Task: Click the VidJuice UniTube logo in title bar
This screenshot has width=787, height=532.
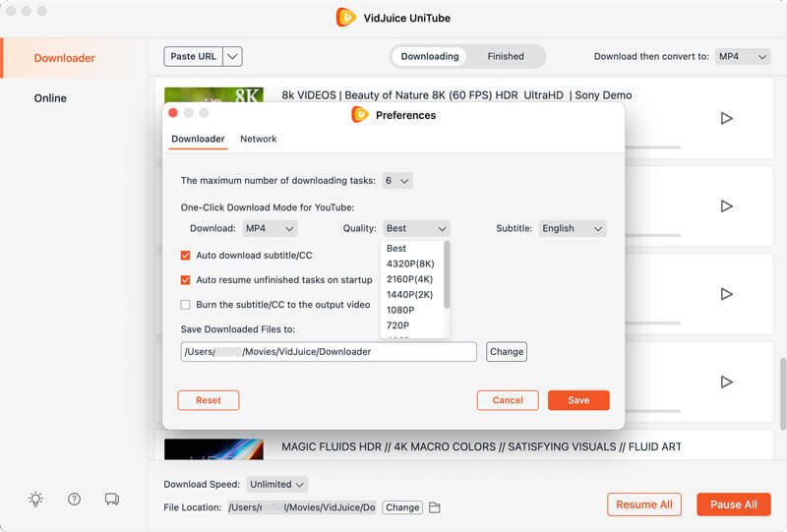Action: point(346,18)
